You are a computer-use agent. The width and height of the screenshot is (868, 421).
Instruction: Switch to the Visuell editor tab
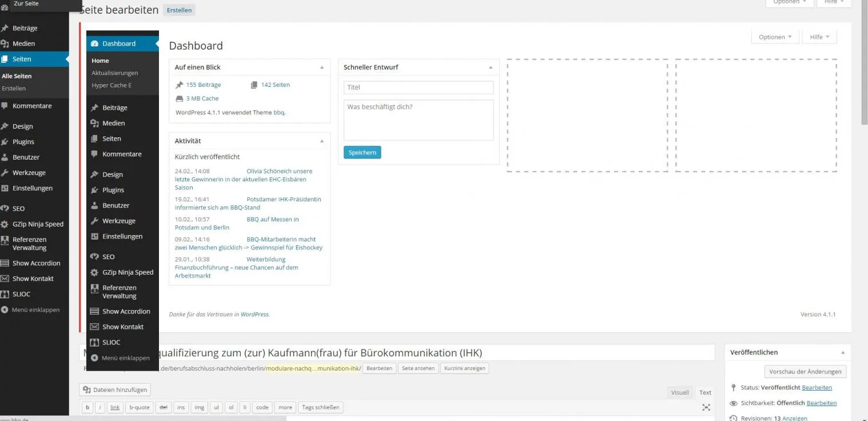pyautogui.click(x=680, y=392)
